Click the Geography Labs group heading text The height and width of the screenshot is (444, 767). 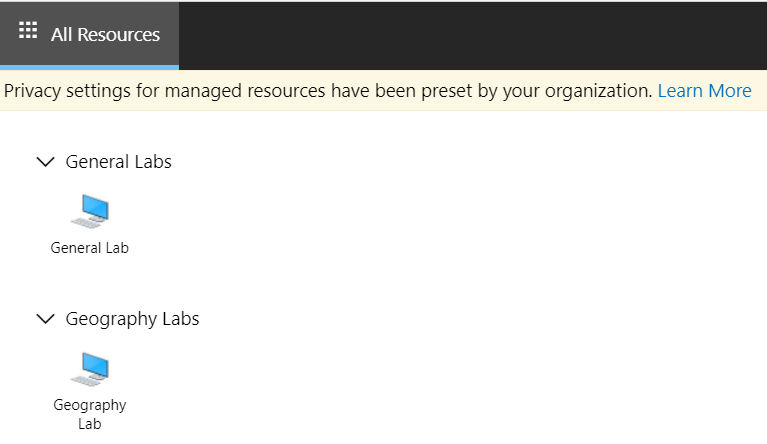pyautogui.click(x=132, y=319)
